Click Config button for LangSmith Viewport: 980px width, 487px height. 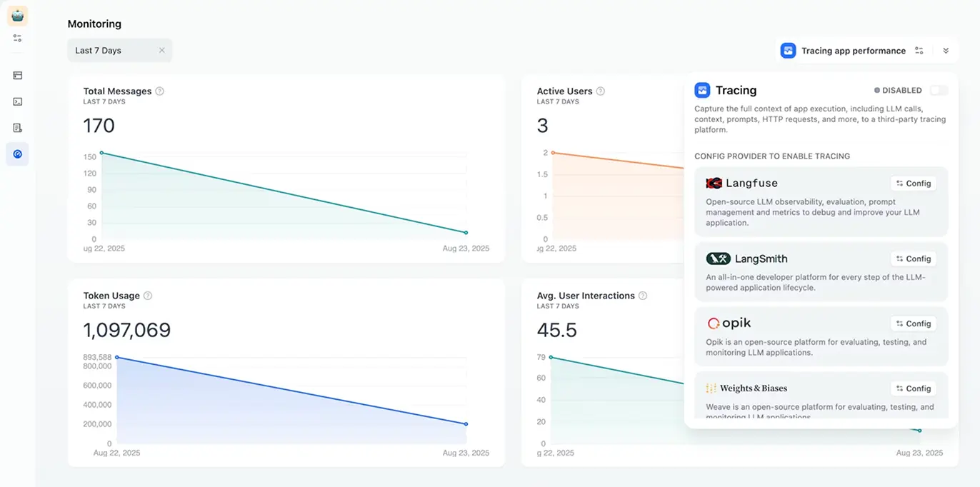tap(914, 258)
